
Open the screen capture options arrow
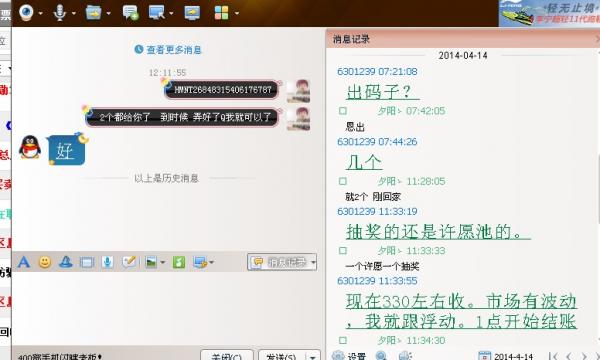[x=212, y=262]
